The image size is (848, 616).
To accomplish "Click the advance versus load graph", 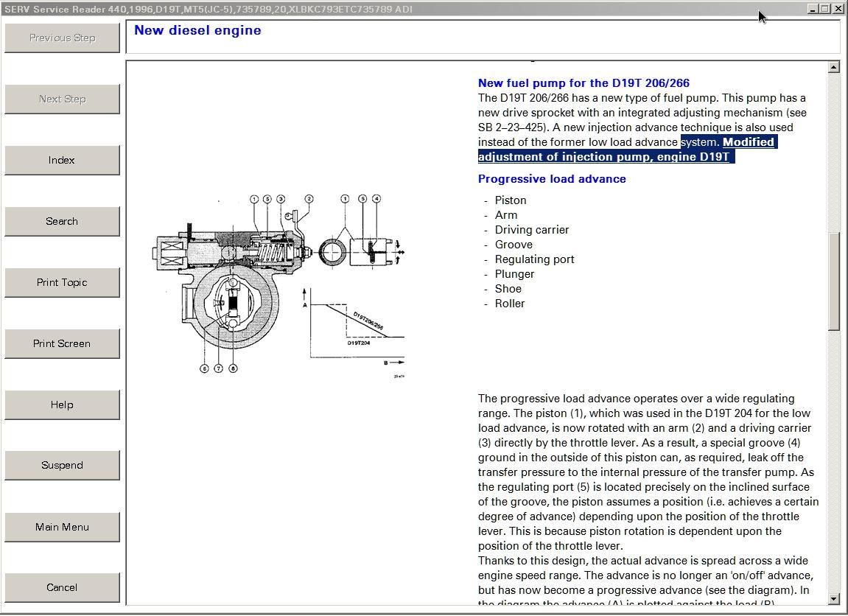I will (x=354, y=332).
